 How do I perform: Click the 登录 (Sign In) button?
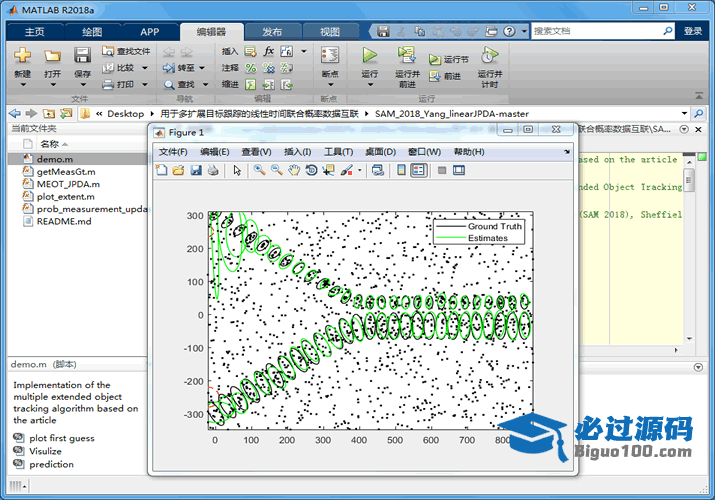point(693,31)
